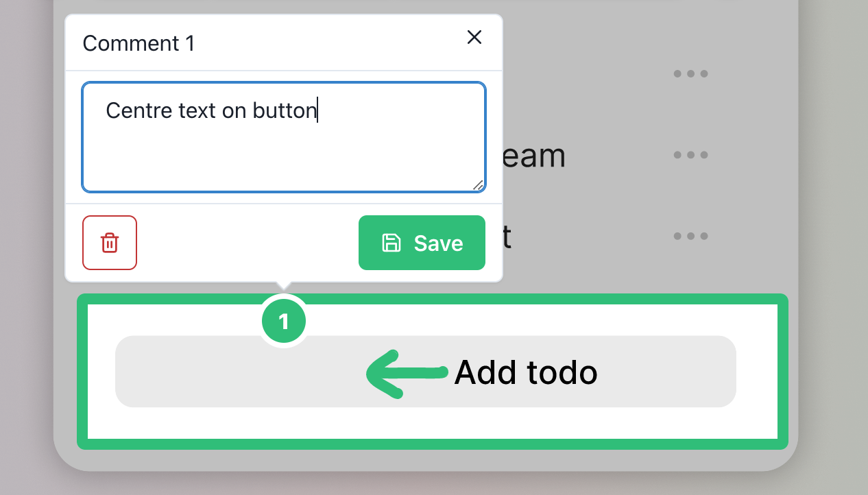Click the word "Centre" in the comment

136,110
